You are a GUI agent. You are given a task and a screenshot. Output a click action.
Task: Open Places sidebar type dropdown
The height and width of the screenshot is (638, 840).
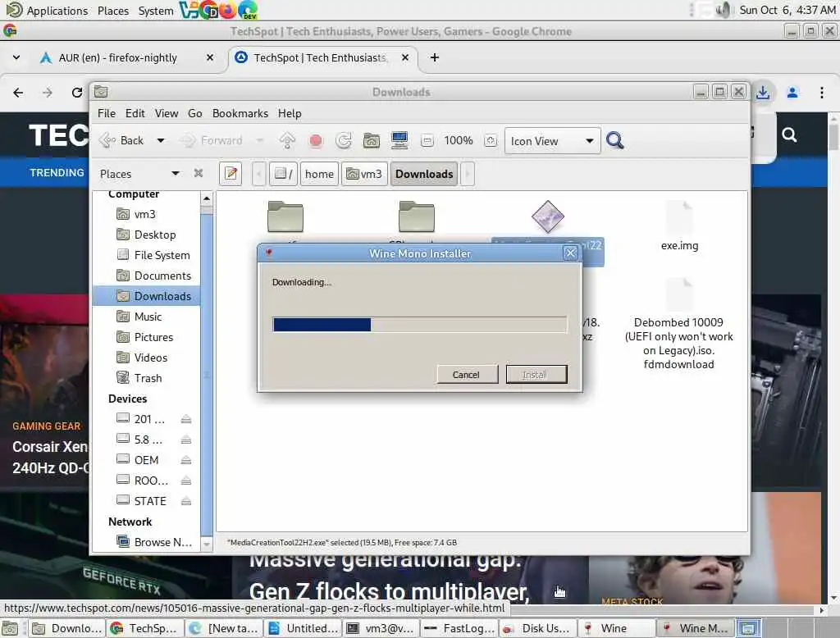176,173
